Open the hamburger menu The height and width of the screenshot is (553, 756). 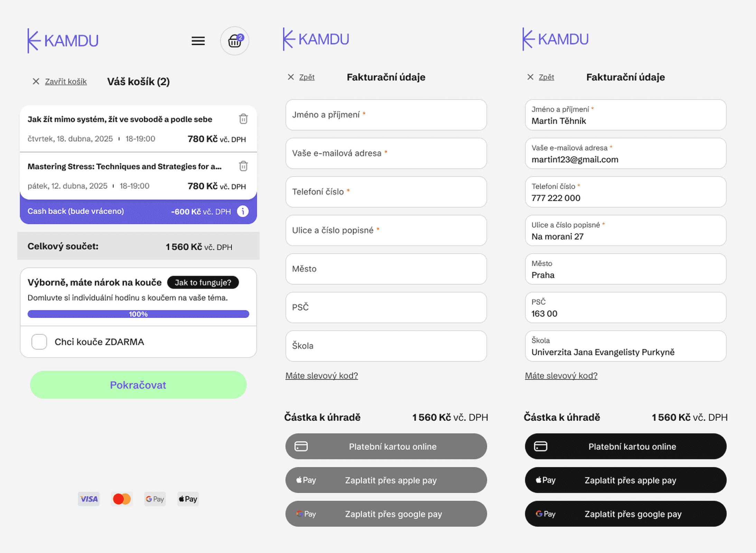(x=198, y=41)
